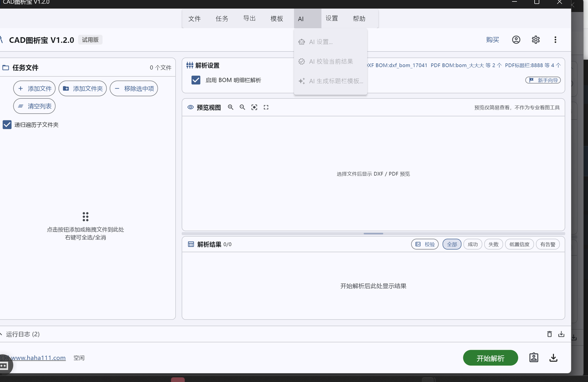Click the 移除选中项 button

134,89
